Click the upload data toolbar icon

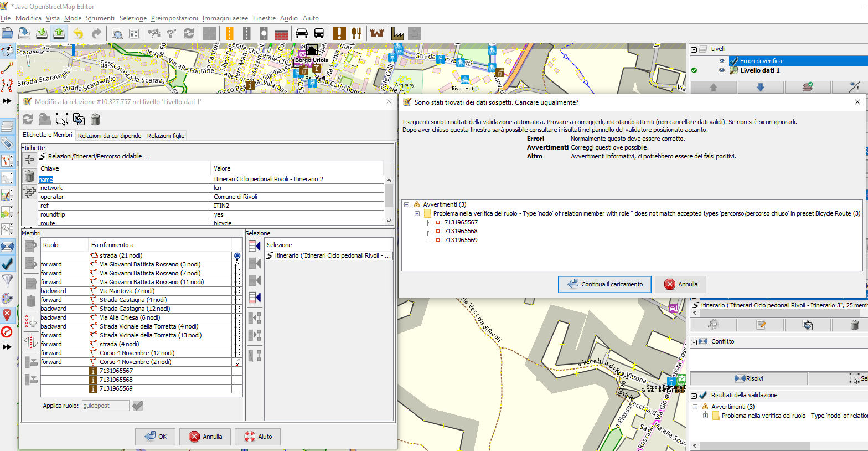point(59,33)
